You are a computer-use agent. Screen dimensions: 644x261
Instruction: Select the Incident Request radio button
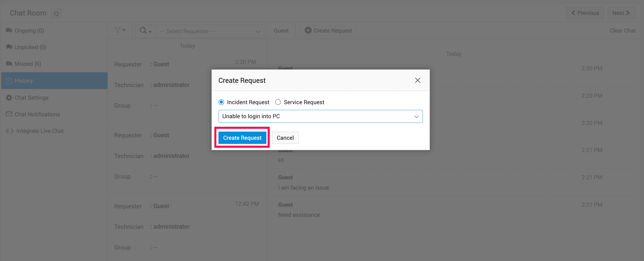point(221,102)
